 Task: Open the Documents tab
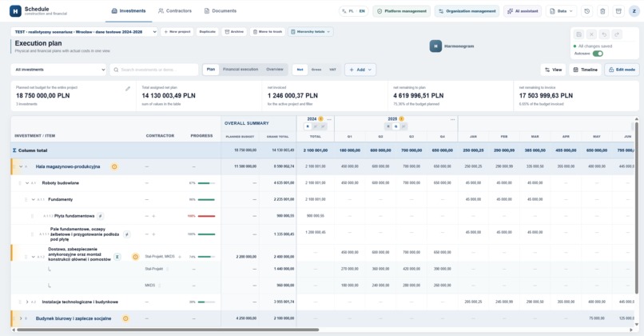221,11
